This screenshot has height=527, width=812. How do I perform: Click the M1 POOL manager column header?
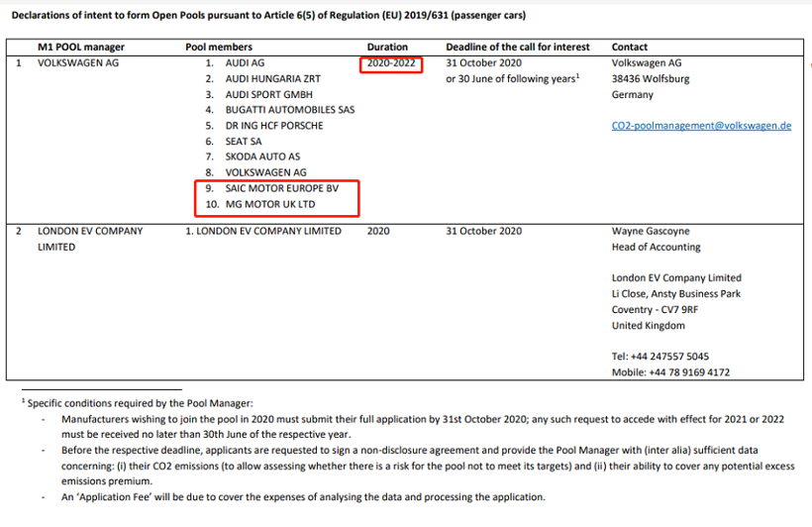[79, 47]
